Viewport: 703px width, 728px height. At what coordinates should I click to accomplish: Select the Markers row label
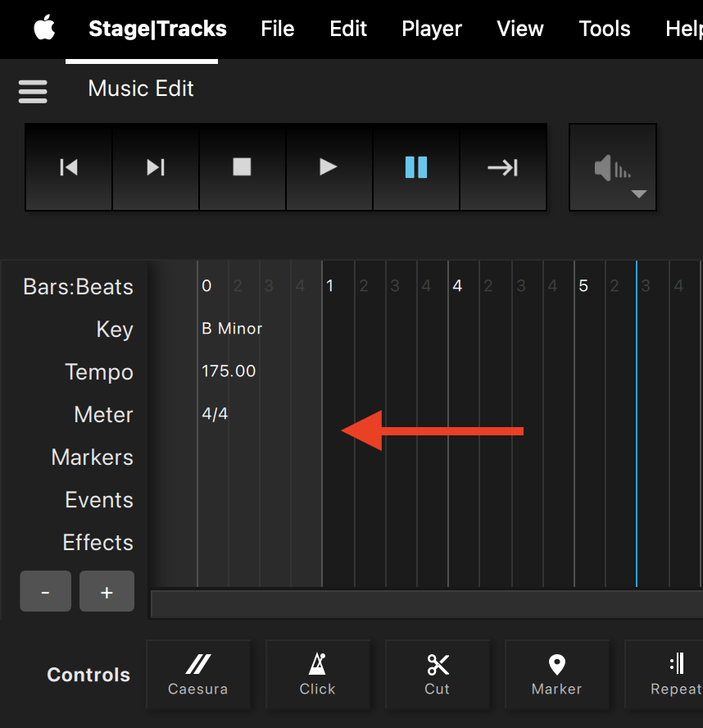pyautogui.click(x=93, y=457)
